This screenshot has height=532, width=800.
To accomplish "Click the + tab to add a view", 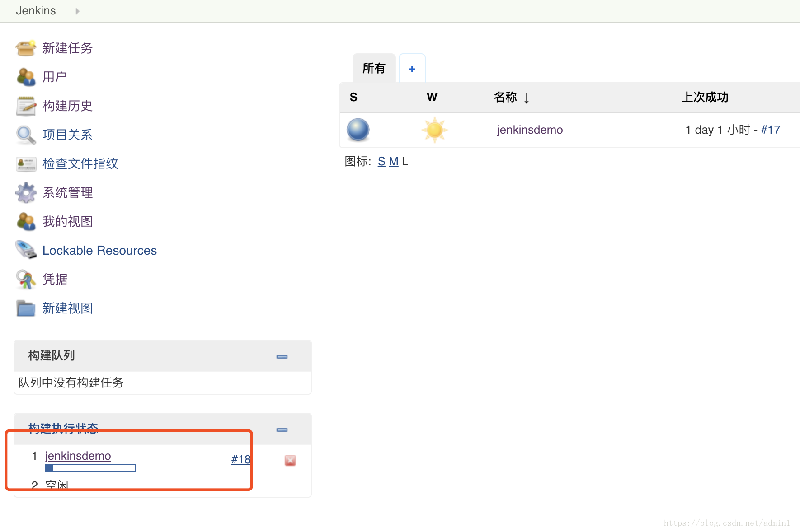I will pyautogui.click(x=412, y=69).
